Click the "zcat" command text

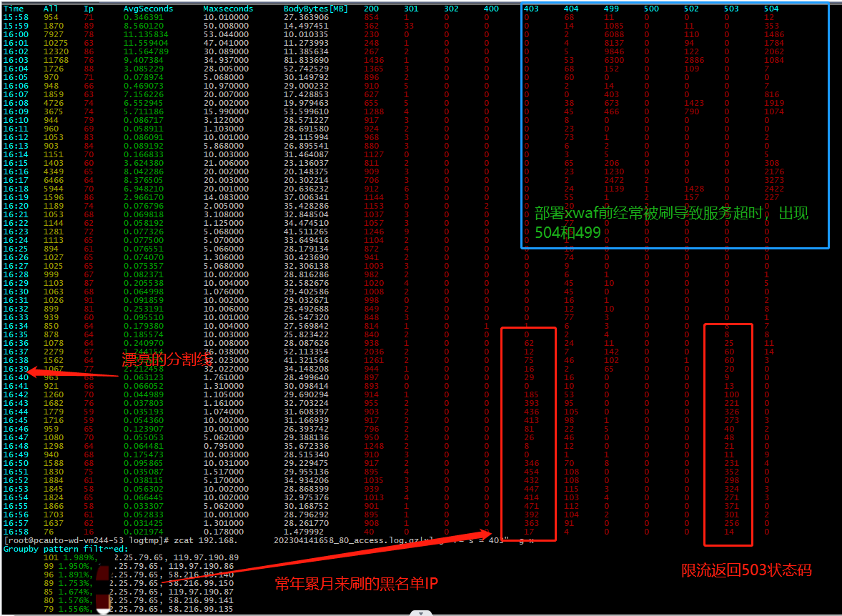click(184, 540)
